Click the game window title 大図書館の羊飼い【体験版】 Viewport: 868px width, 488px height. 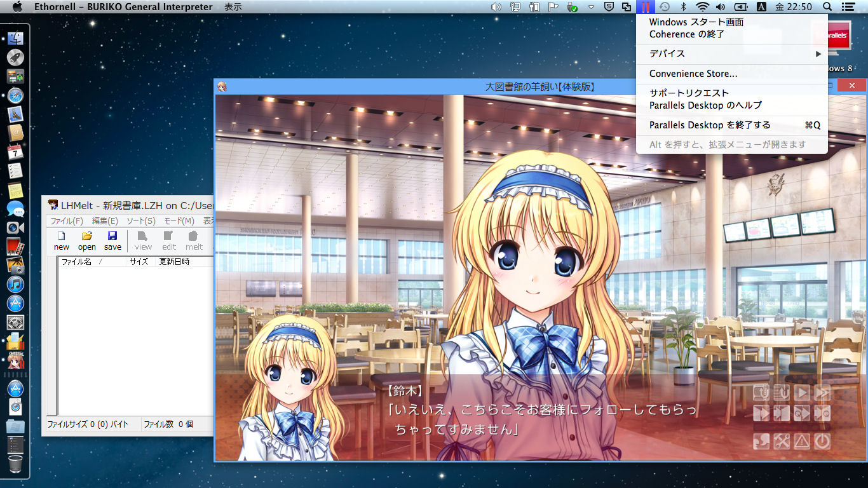pos(539,86)
